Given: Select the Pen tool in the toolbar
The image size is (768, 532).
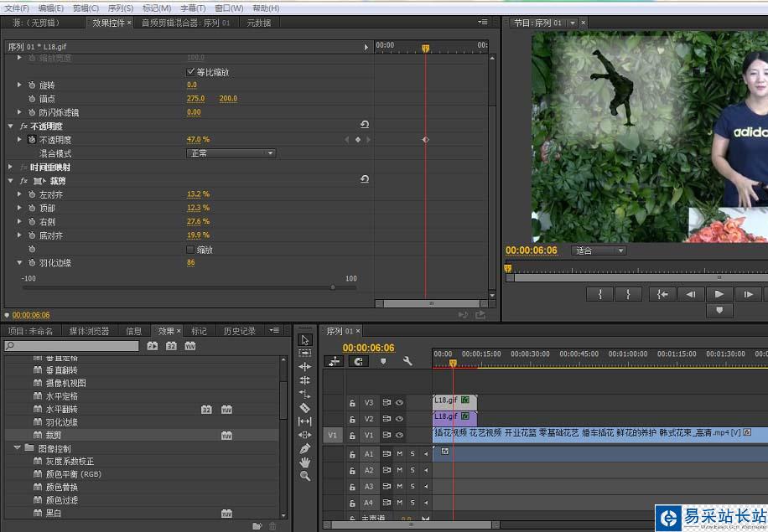Looking at the screenshot, I should coord(305,448).
